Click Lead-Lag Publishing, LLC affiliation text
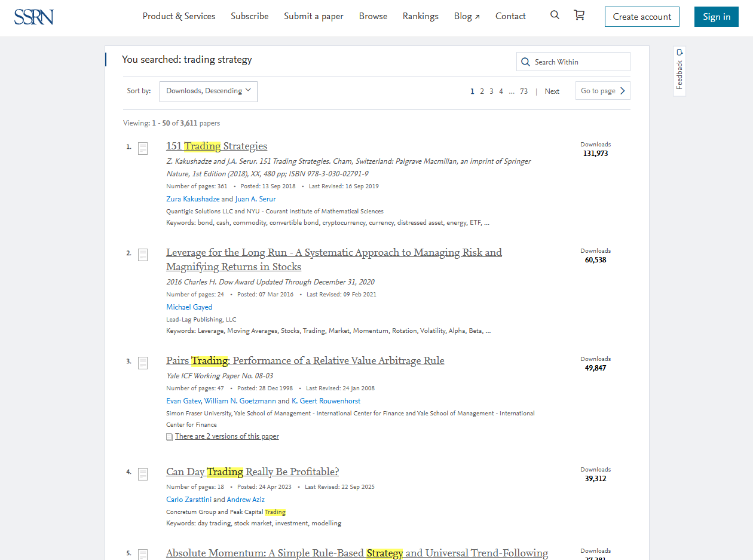 (x=201, y=320)
